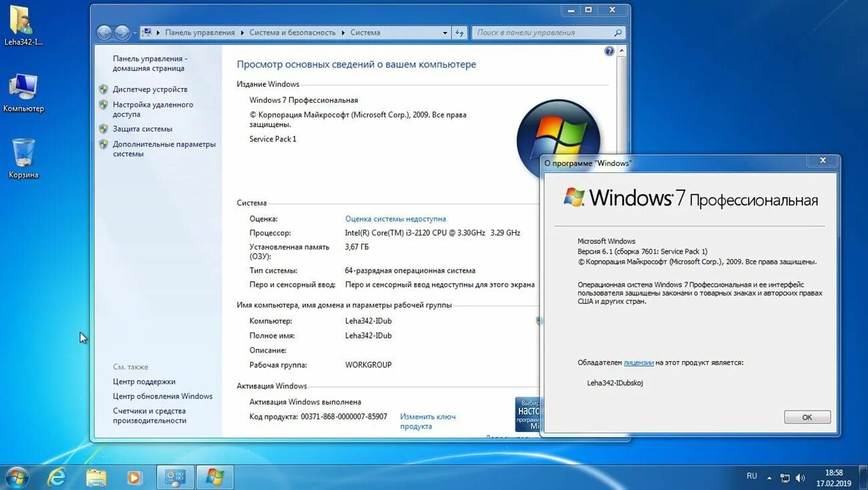This screenshot has width=868, height=490.
Task: Select the Service Pack 1 text in System window
Action: [x=272, y=139]
